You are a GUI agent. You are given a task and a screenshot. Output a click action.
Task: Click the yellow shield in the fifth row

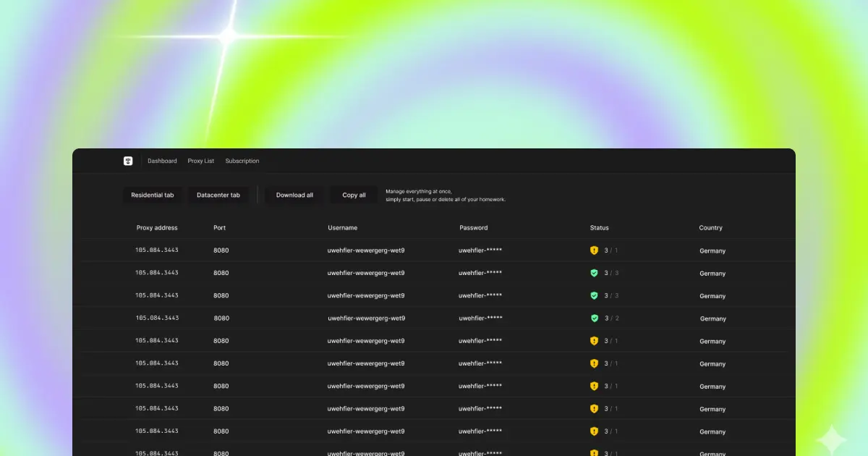tap(594, 341)
